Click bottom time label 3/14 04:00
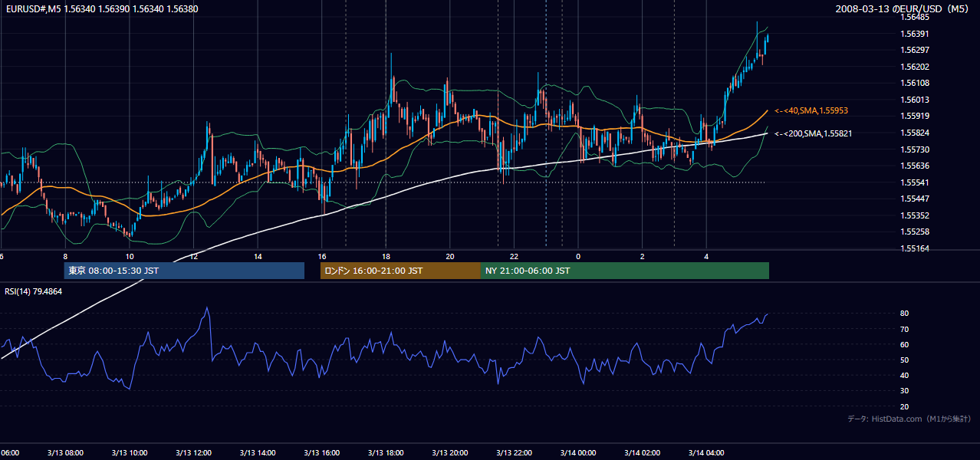The image size is (980, 460). (706, 453)
